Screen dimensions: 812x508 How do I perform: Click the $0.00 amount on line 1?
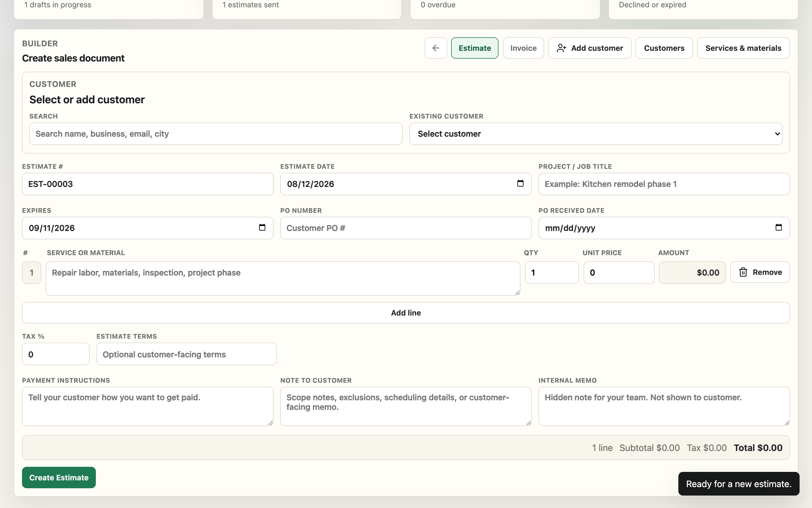692,272
